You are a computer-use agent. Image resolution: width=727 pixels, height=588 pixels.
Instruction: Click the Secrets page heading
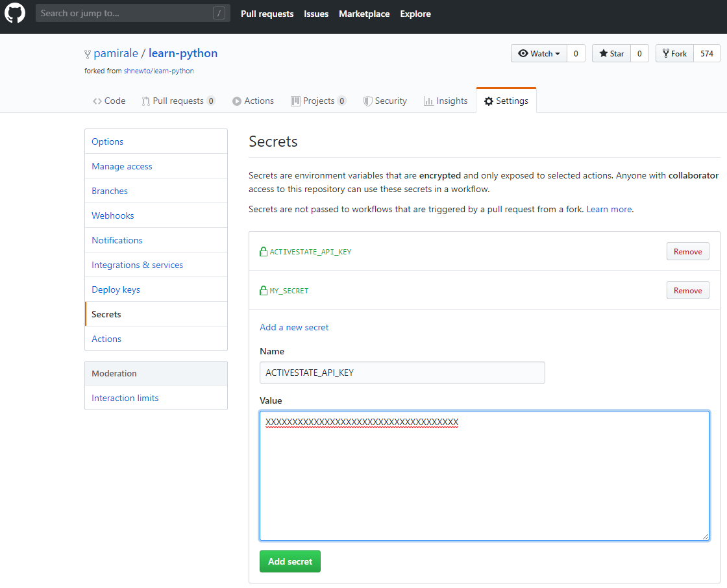click(x=273, y=141)
